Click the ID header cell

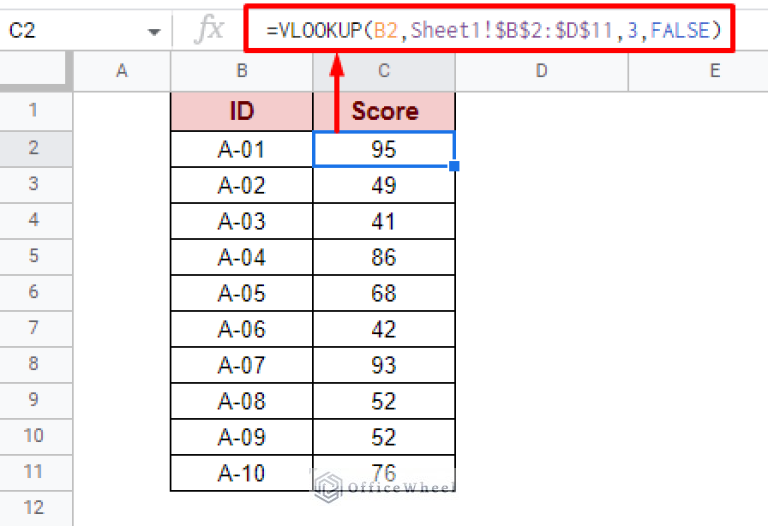(241, 111)
